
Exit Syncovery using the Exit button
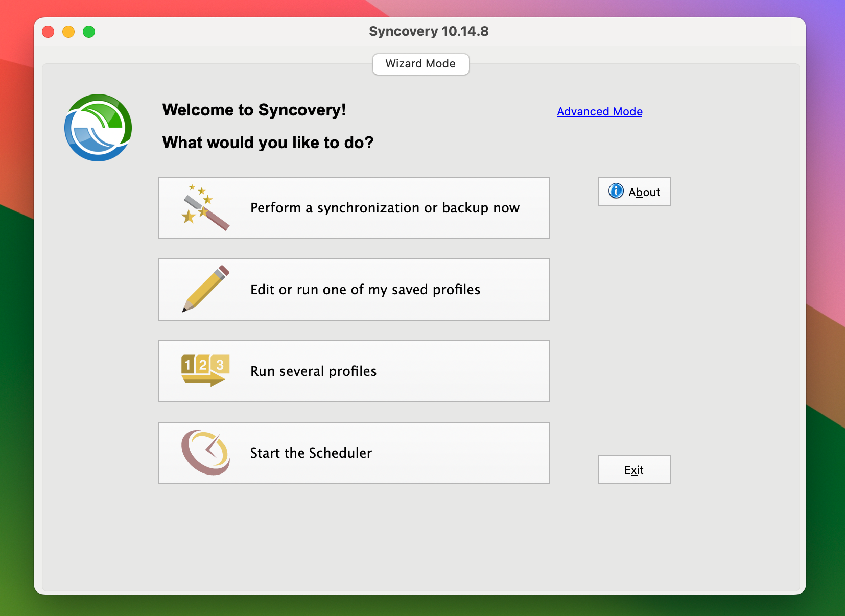pyautogui.click(x=634, y=469)
